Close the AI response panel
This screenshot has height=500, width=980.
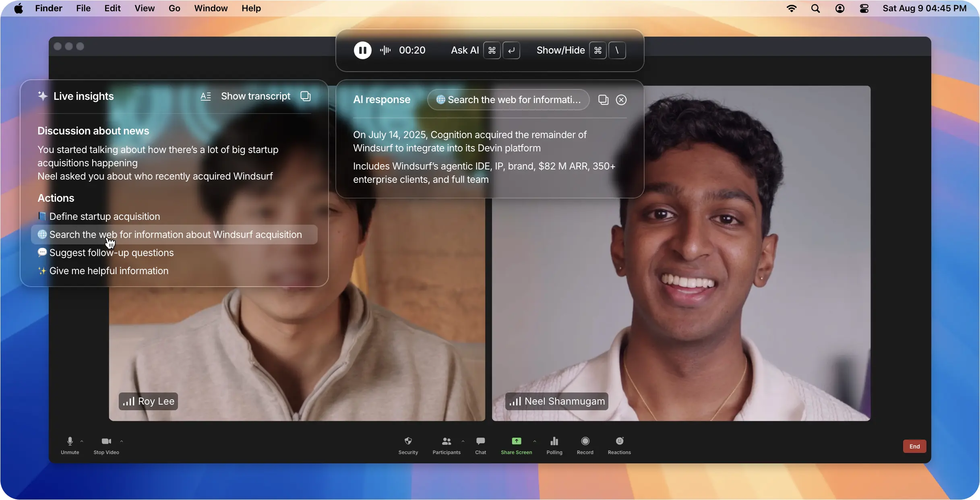[621, 100]
